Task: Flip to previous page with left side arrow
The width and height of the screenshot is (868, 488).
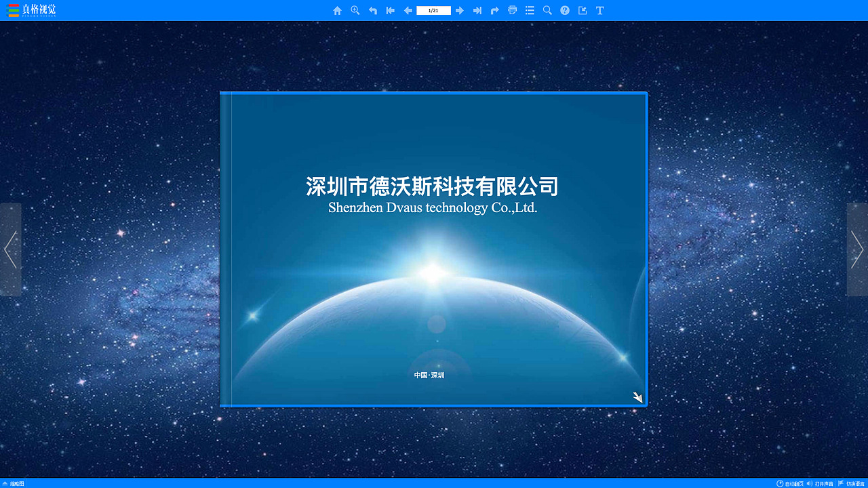Action: (x=10, y=249)
